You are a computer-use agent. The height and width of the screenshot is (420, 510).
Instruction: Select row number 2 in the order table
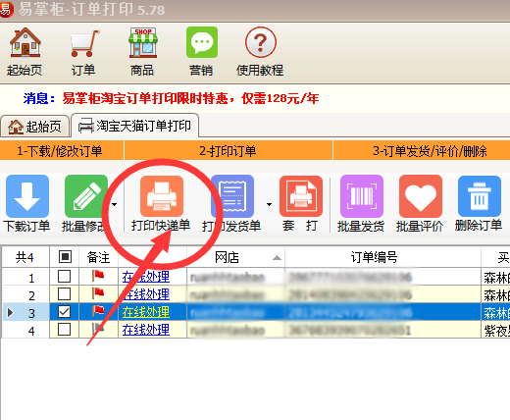click(31, 295)
